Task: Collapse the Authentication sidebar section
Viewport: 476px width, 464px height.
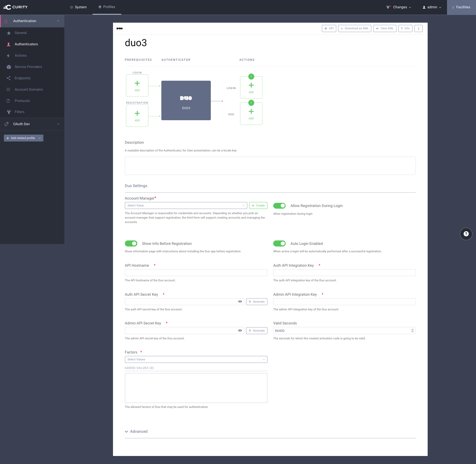Action: pos(58,21)
